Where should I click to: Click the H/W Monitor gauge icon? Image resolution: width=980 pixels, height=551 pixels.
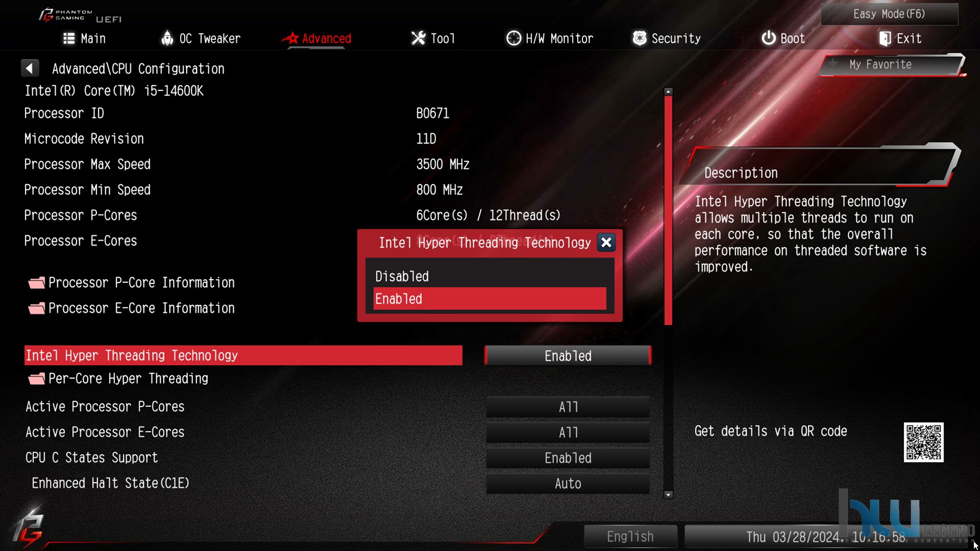[513, 38]
